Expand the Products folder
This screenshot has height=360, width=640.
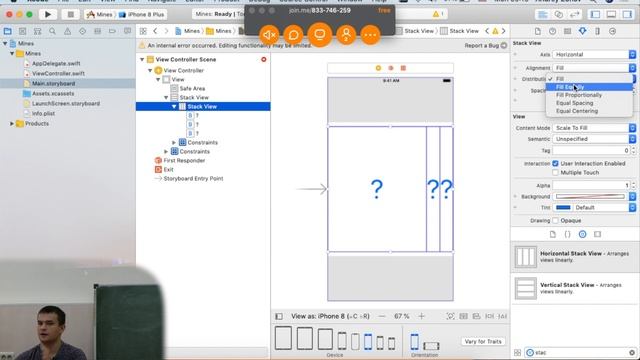point(12,123)
